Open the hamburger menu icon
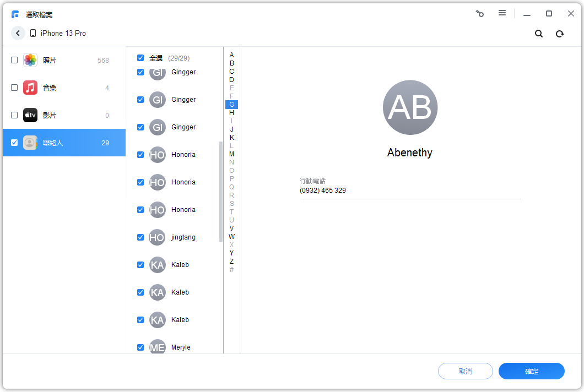 tap(502, 13)
